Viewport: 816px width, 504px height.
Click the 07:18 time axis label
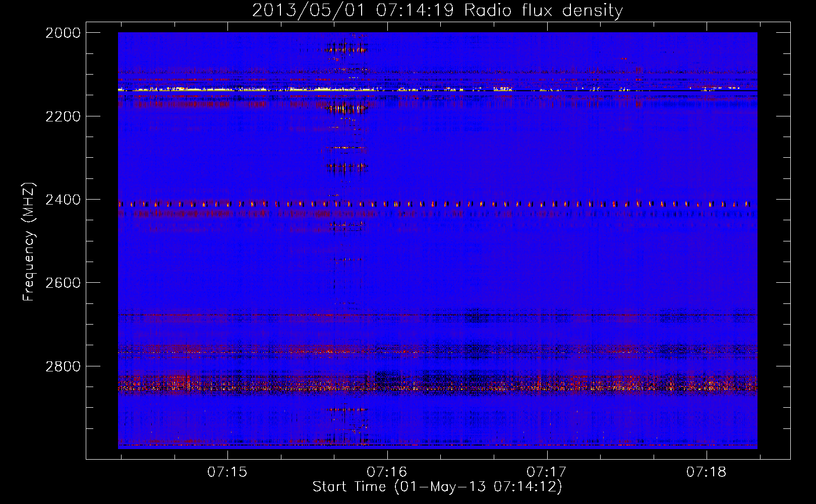[x=706, y=472]
